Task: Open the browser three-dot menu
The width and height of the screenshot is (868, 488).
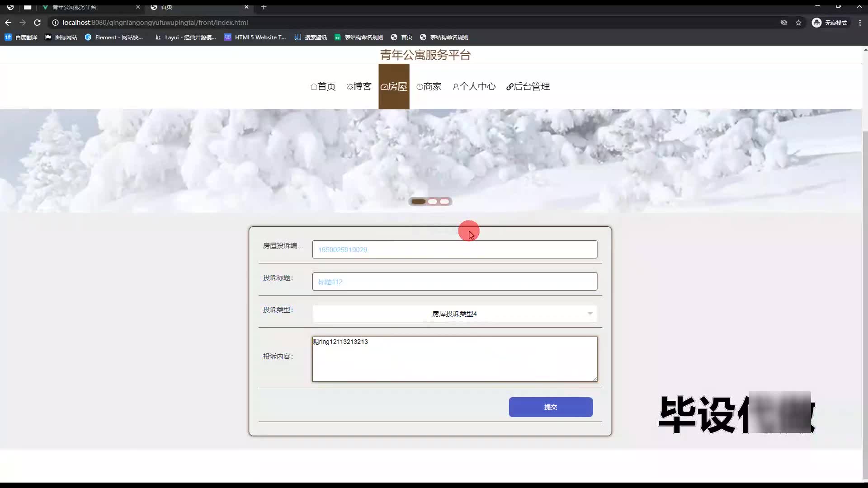Action: click(860, 23)
